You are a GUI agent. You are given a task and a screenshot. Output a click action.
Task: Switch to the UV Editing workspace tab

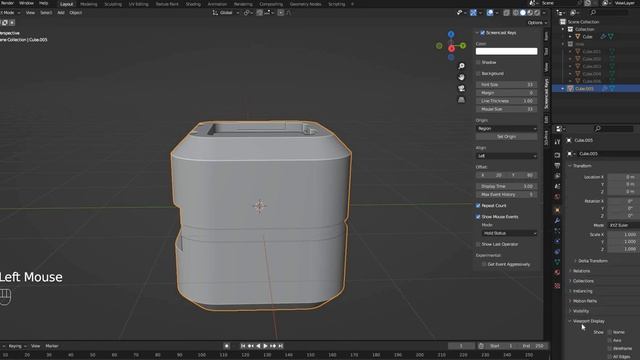[x=139, y=4]
